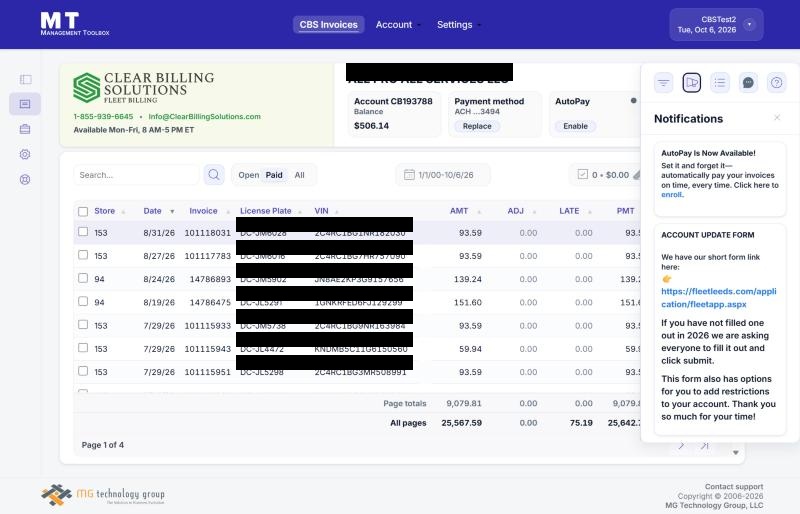Go to next page arrow
The image size is (800, 514).
coord(681,446)
